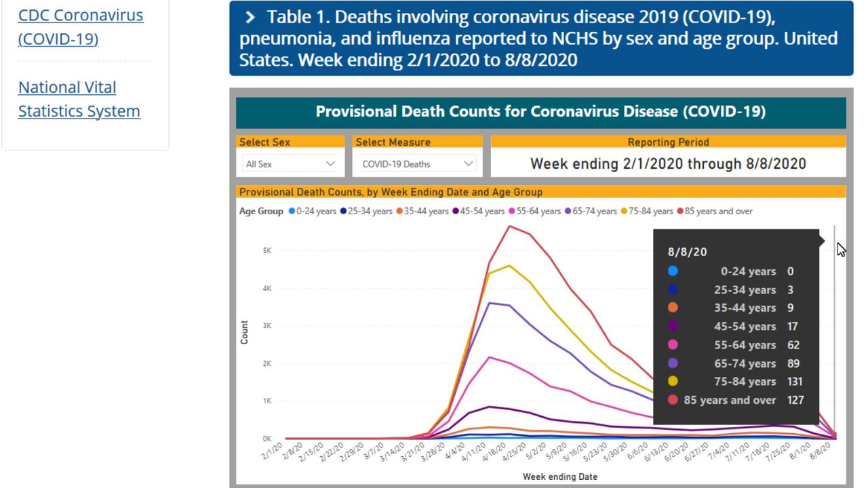Highlight the 55-64 years legend series

[513, 211]
